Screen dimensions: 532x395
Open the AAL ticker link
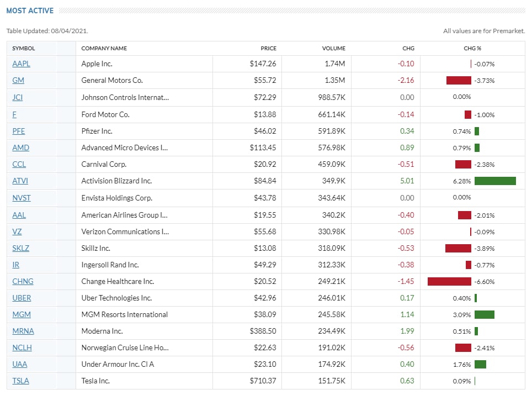(19, 215)
